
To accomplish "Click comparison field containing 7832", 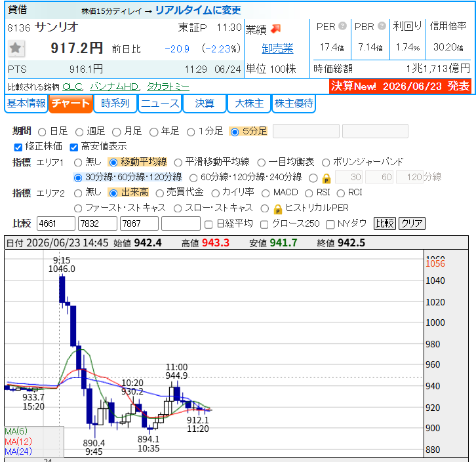I will (98, 223).
